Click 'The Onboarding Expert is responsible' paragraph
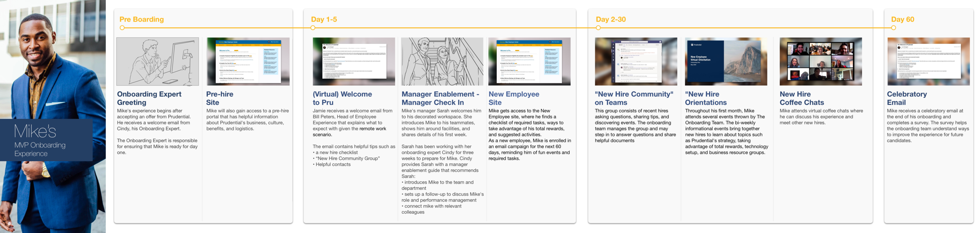This screenshot has height=233, width=980. pyautogui.click(x=157, y=146)
